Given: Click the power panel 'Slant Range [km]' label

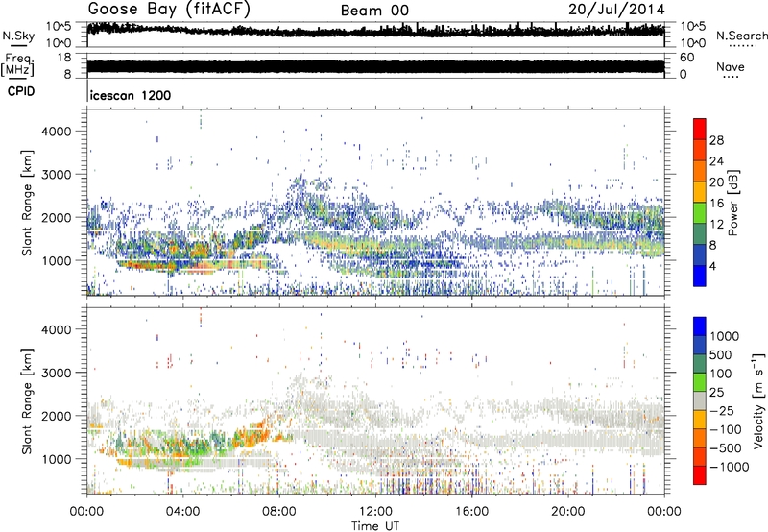Looking at the screenshot, I should (27, 203).
